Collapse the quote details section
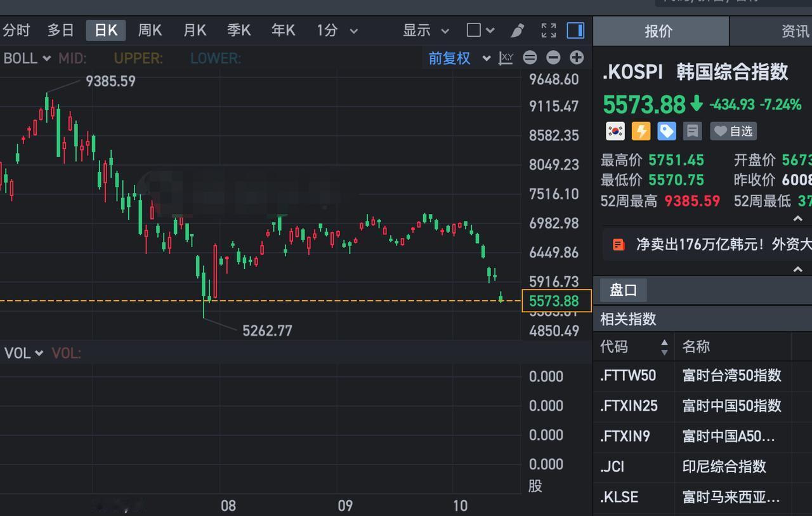Screen dimensions: 812x516 [x=798, y=219]
